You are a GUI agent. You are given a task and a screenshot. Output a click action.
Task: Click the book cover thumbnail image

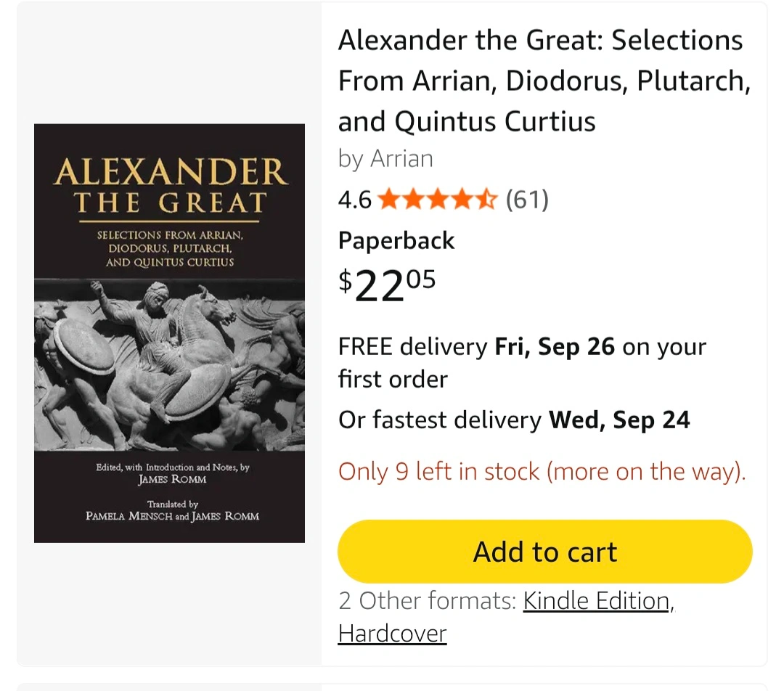169,333
